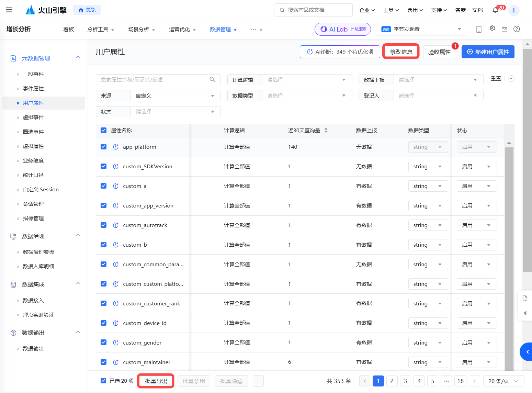This screenshot has width=532, height=393.
Task: Open the help question mark icon
Action: point(517,29)
